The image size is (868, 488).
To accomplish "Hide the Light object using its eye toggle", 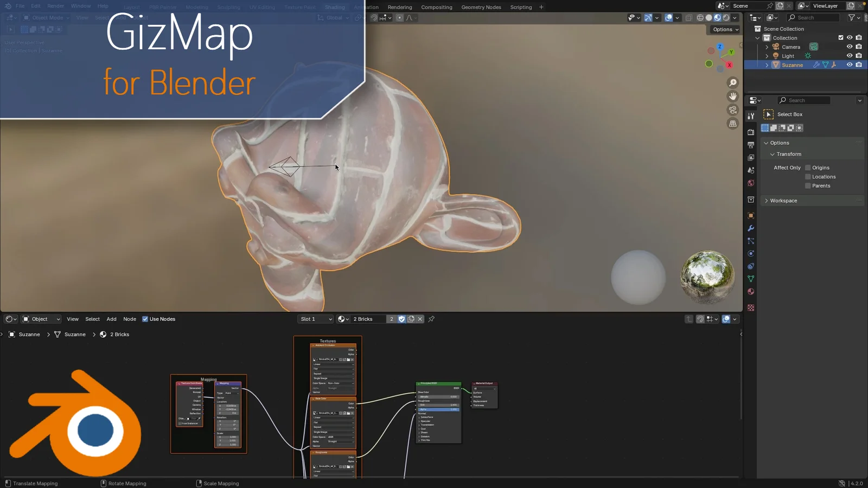I will (x=849, y=56).
